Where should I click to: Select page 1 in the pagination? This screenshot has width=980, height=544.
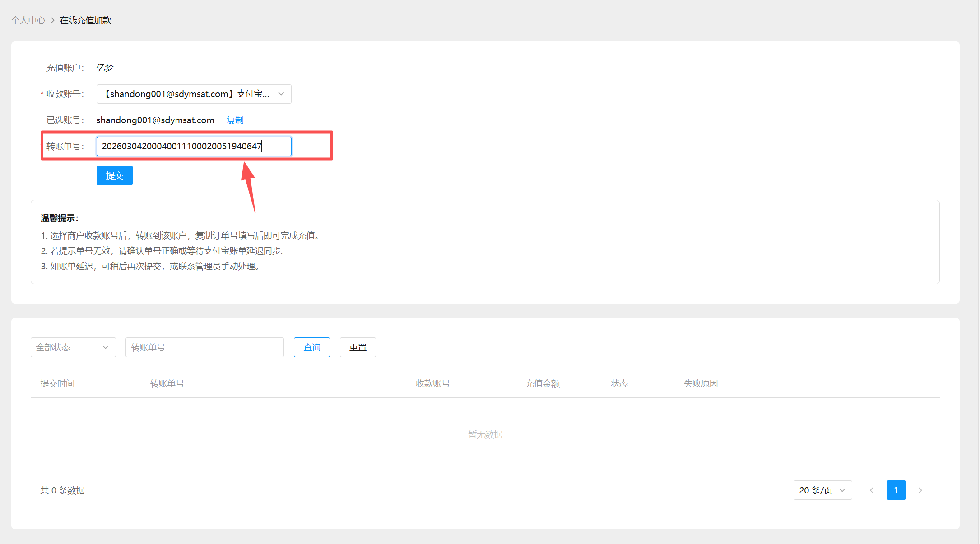click(x=896, y=490)
